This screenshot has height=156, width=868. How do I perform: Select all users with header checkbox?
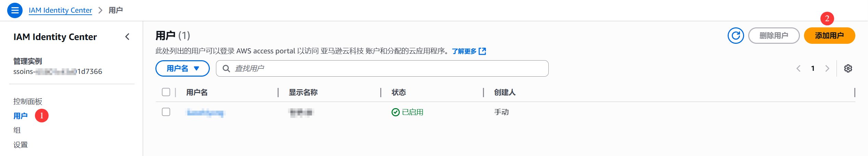click(166, 92)
